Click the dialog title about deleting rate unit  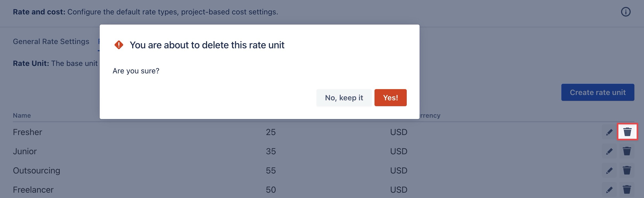207,45
